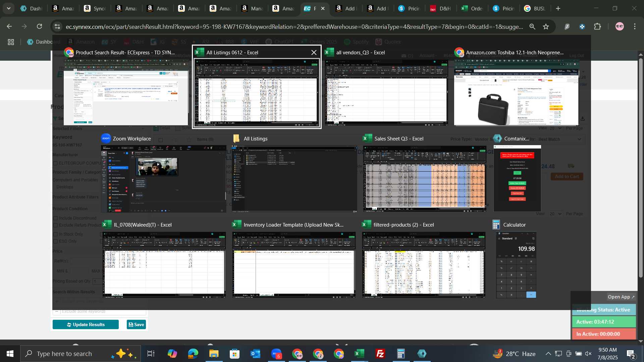Open the Dashboard bookmark
The height and width of the screenshot is (362, 644).
(x=44, y=42)
